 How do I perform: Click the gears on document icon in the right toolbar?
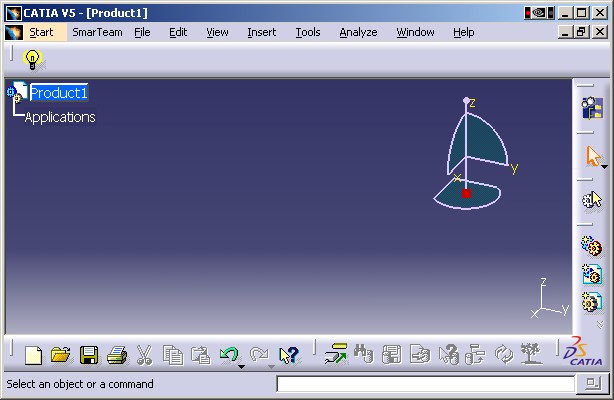592,273
